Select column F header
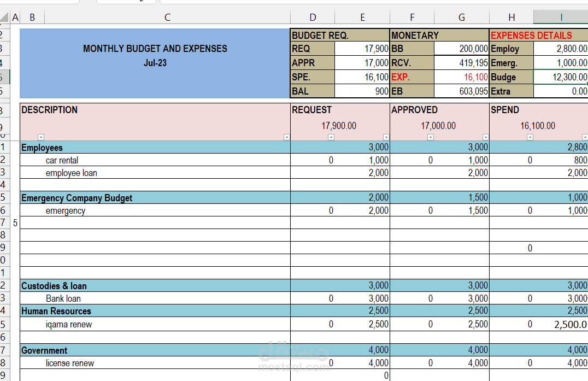This screenshot has width=588, height=381. 412,17
